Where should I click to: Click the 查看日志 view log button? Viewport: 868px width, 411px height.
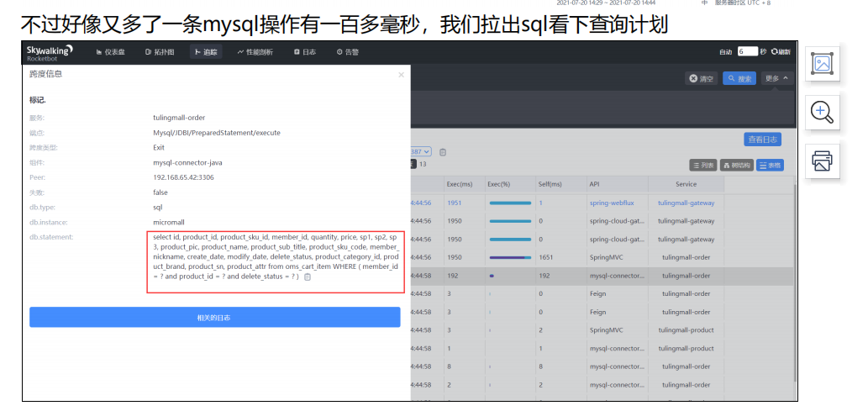coord(762,140)
